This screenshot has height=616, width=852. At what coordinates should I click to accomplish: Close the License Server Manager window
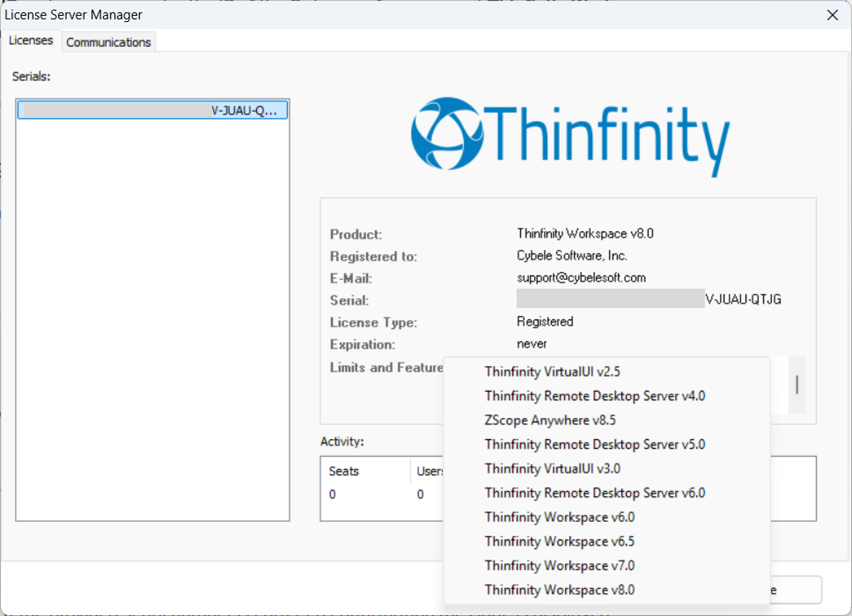pos(832,15)
